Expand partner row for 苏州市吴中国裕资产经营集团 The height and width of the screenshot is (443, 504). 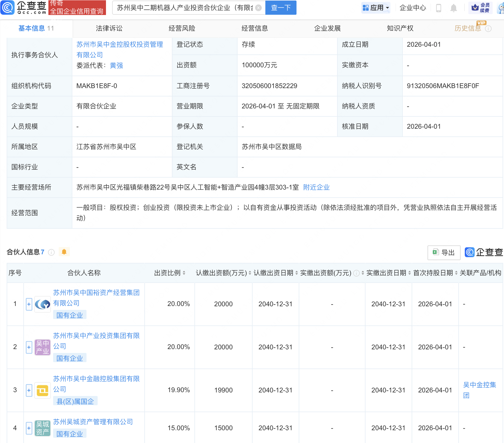(29, 304)
